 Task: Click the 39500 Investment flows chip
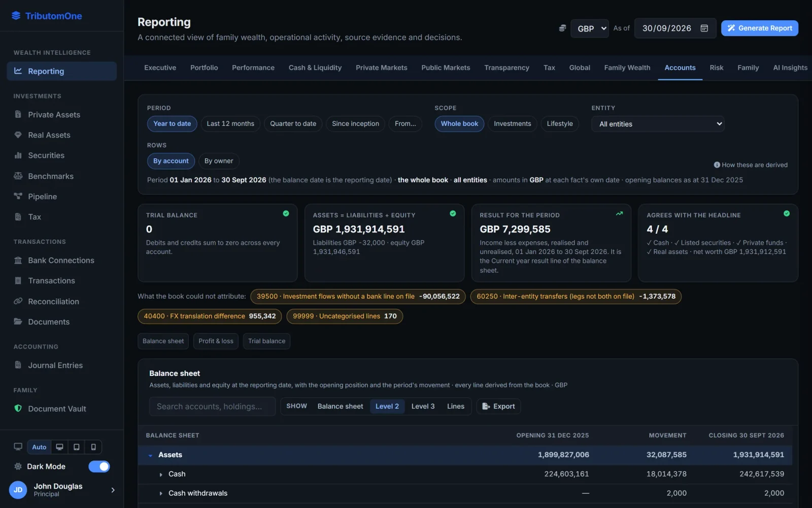point(358,297)
